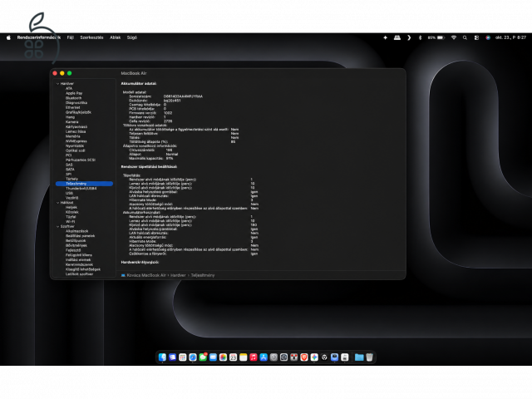
Task: Select the highlighted Teljesítmény row
Action: tap(84, 184)
